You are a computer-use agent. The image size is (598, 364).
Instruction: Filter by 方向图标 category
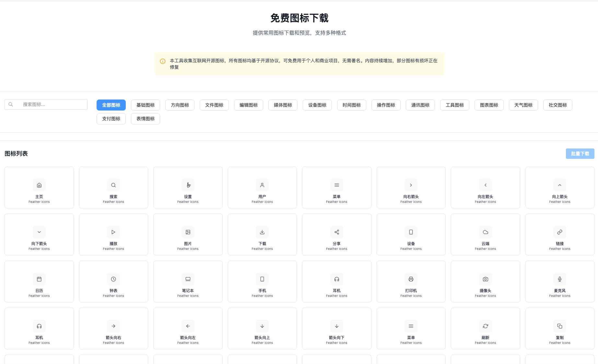pos(180,105)
